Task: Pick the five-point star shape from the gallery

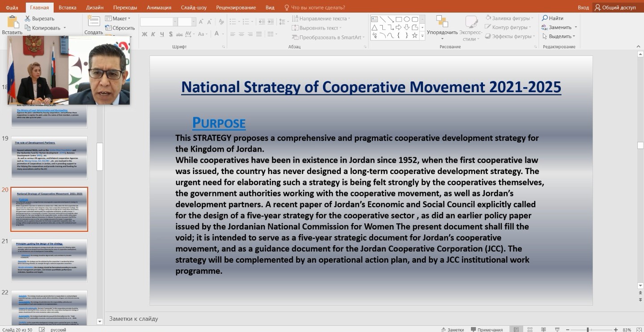Action: (x=415, y=35)
